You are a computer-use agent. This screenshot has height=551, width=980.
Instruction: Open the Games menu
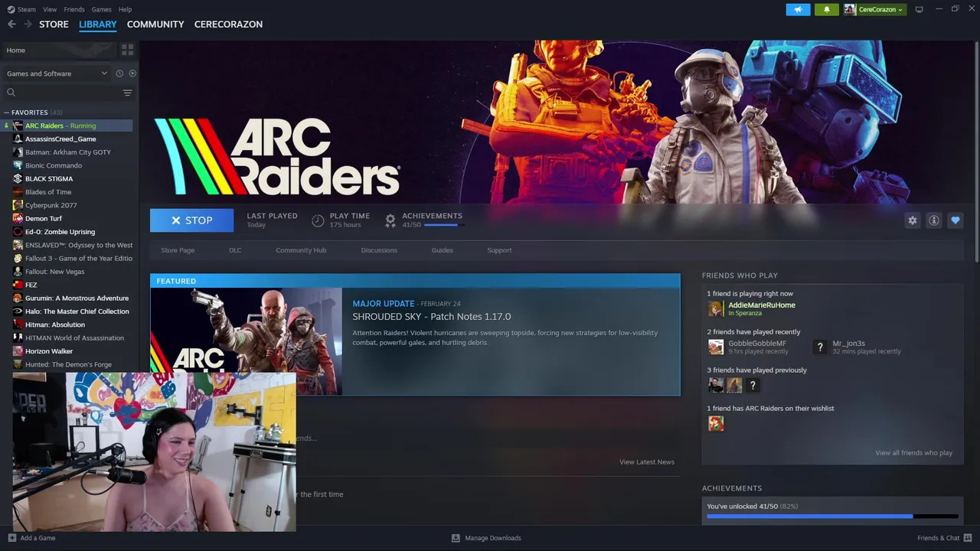click(x=101, y=9)
